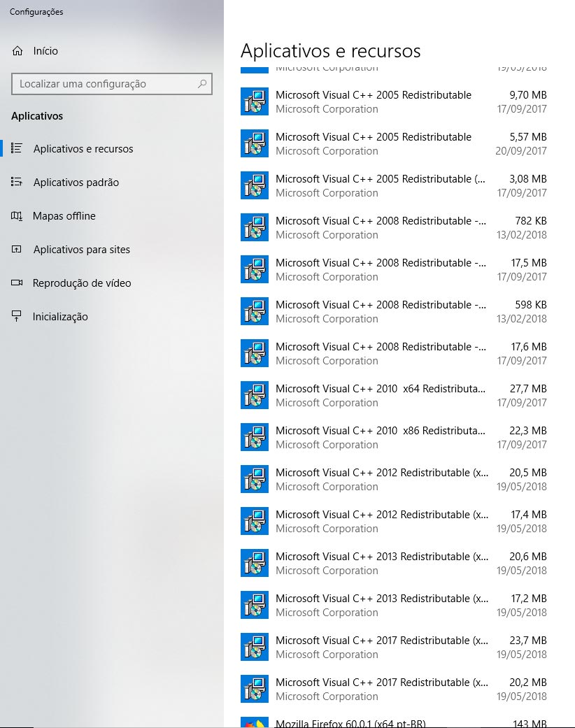Click the Início home icon
This screenshot has height=728, width=575.
[17, 51]
